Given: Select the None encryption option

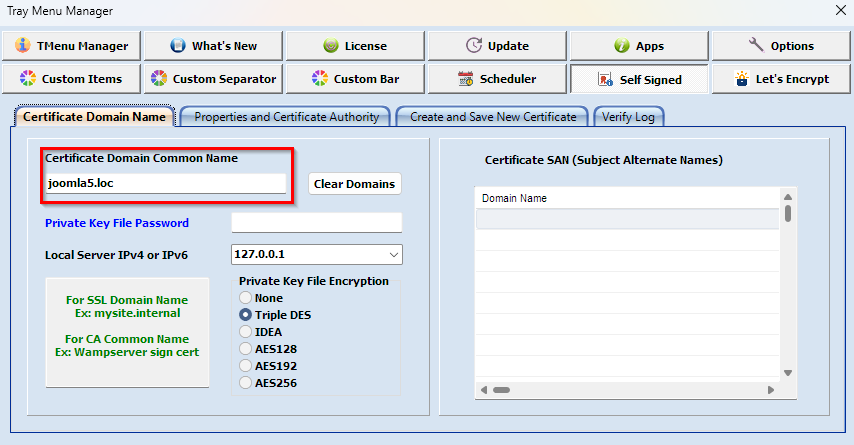Looking at the screenshot, I should click(x=246, y=298).
